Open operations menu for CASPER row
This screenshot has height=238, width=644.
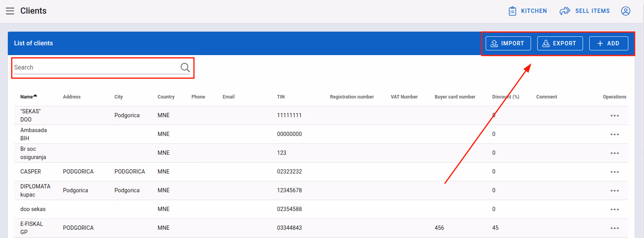coord(614,172)
